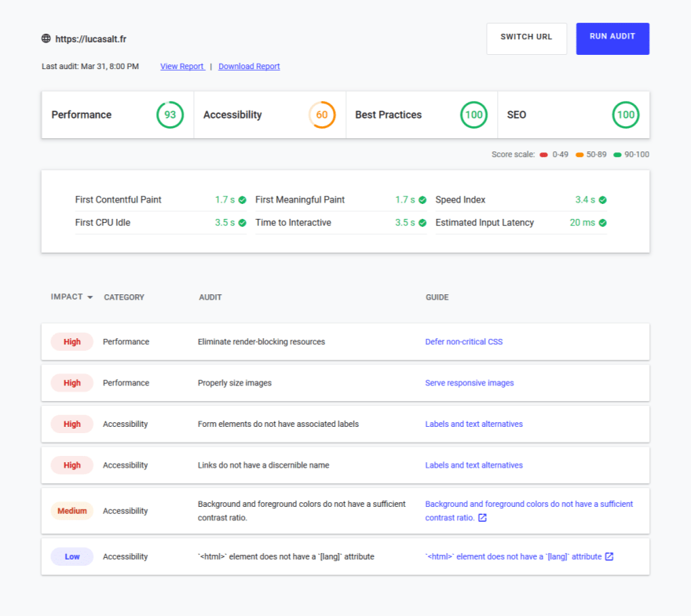The width and height of the screenshot is (691, 616).
Task: Open the Best Practices score tab
Action: point(422,115)
